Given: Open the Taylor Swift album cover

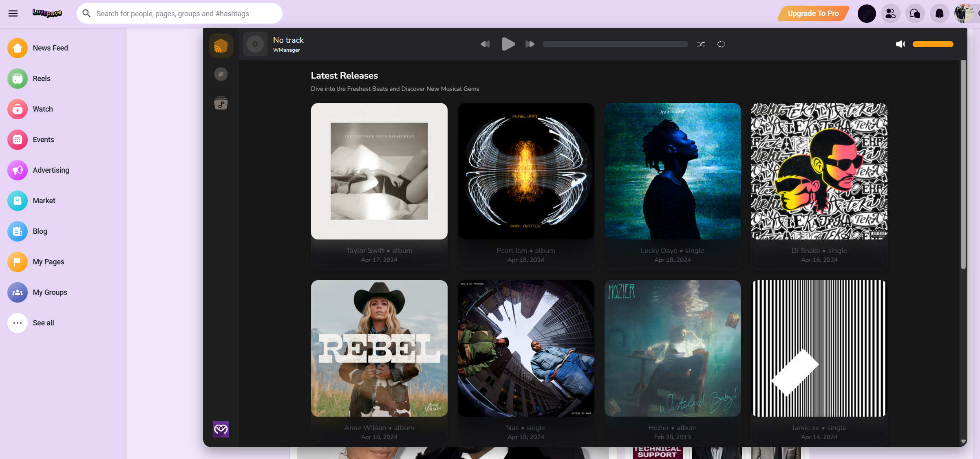Looking at the screenshot, I should coord(379,171).
